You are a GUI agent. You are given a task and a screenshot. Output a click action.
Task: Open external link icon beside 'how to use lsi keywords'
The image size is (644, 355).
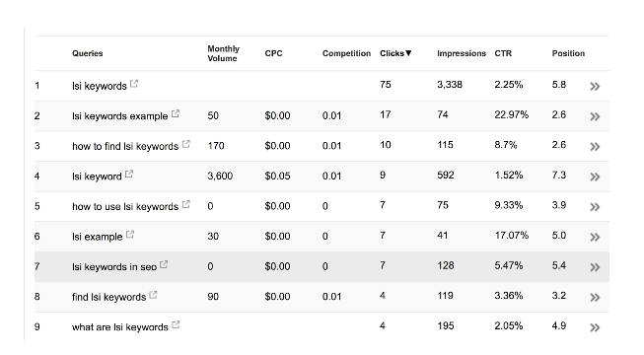(186, 204)
